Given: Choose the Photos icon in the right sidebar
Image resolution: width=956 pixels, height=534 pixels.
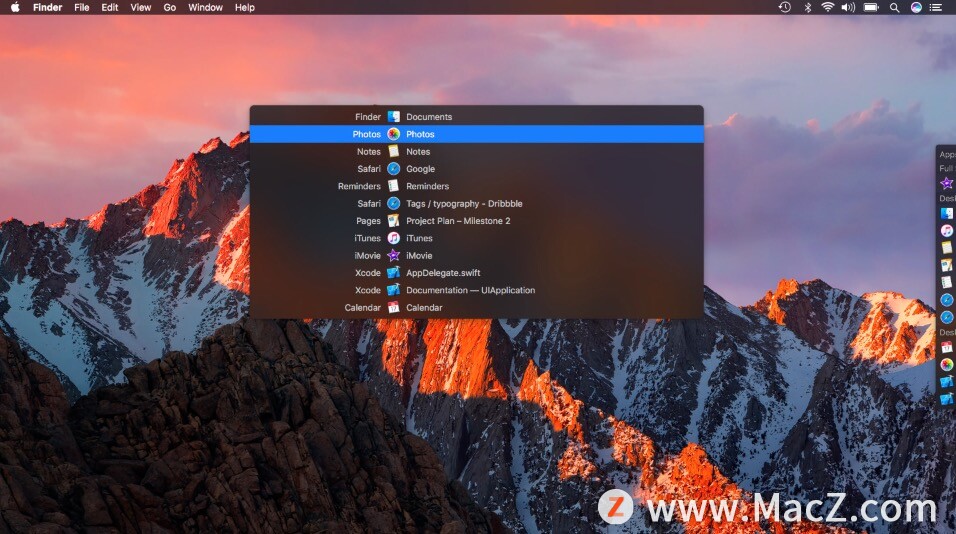Looking at the screenshot, I should point(946,365).
